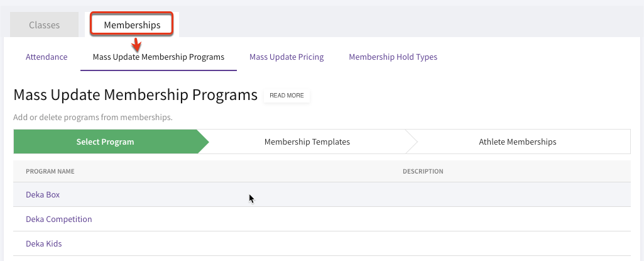Go to Mass Update Pricing tab

pyautogui.click(x=287, y=57)
